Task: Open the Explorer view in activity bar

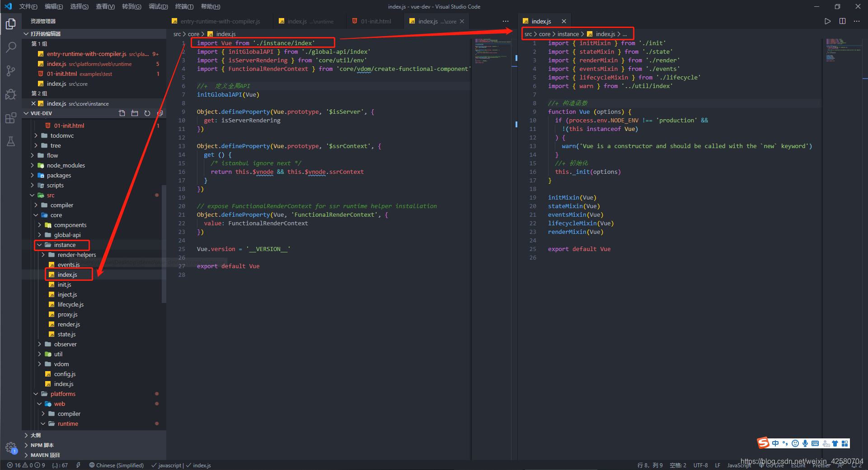Action: [x=11, y=23]
